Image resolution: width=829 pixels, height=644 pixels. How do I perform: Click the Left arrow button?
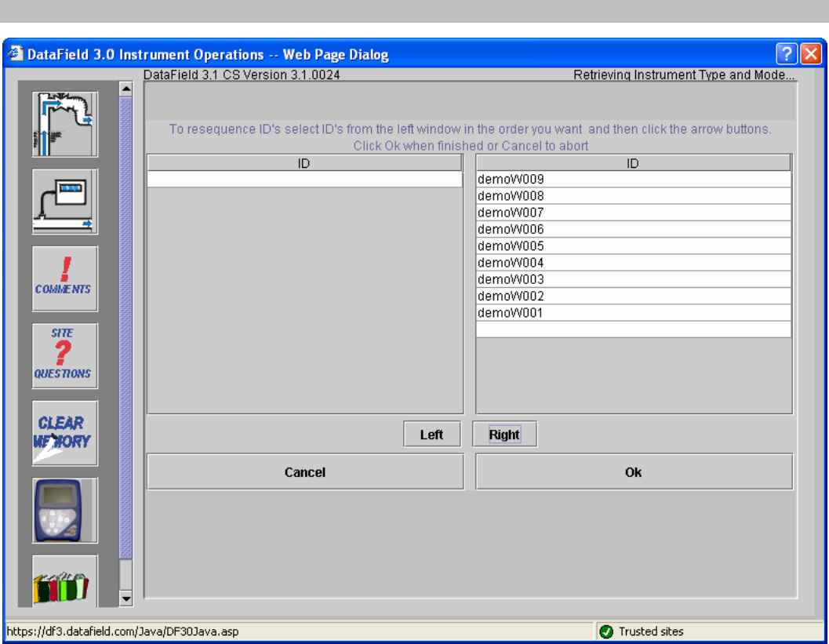[432, 434]
